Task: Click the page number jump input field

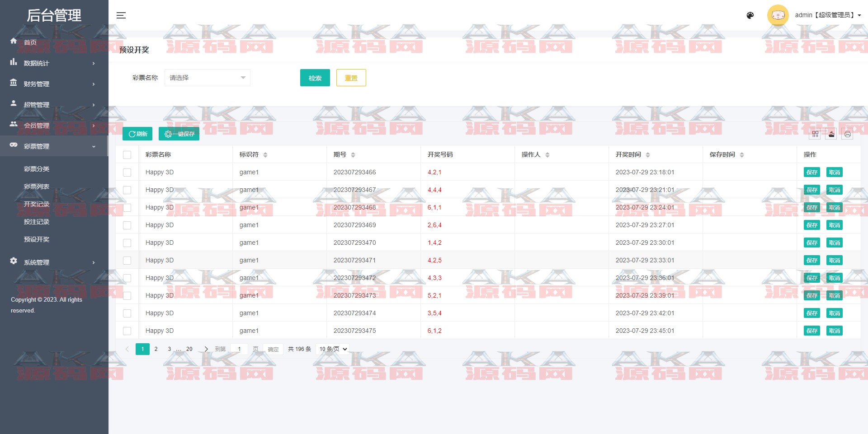Action: 239,349
